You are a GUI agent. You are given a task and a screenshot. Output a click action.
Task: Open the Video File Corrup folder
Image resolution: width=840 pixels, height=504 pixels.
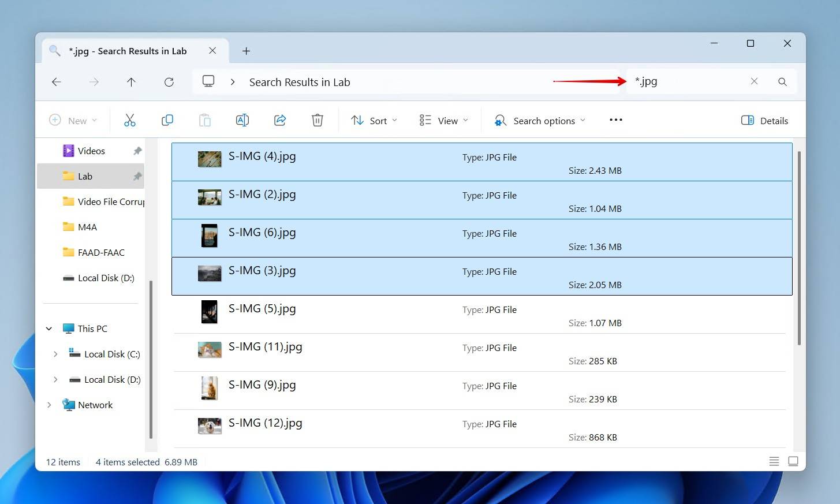(x=91, y=201)
